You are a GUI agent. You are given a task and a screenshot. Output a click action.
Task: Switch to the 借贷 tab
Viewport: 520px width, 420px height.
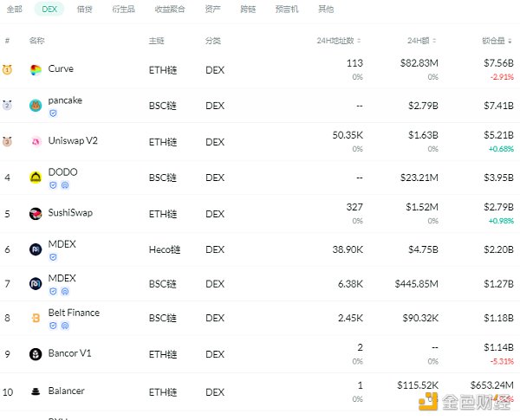pyautogui.click(x=85, y=9)
